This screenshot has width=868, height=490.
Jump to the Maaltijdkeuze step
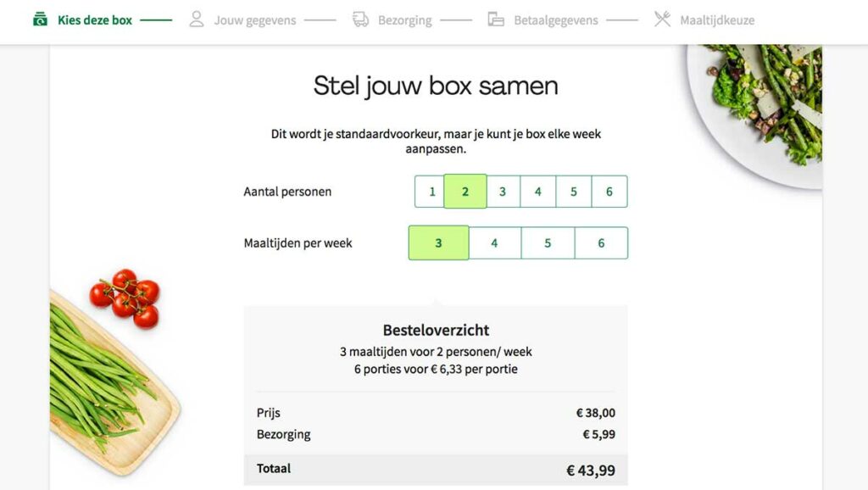tap(717, 20)
